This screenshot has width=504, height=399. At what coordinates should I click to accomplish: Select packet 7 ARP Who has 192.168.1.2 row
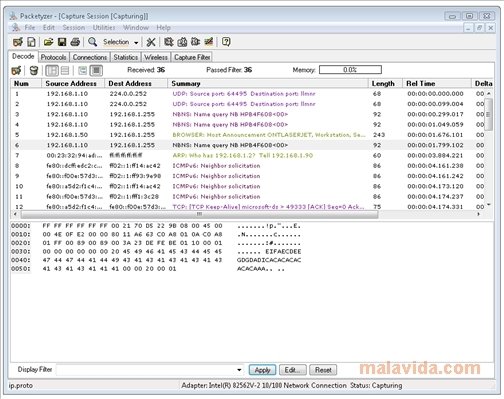(247, 156)
